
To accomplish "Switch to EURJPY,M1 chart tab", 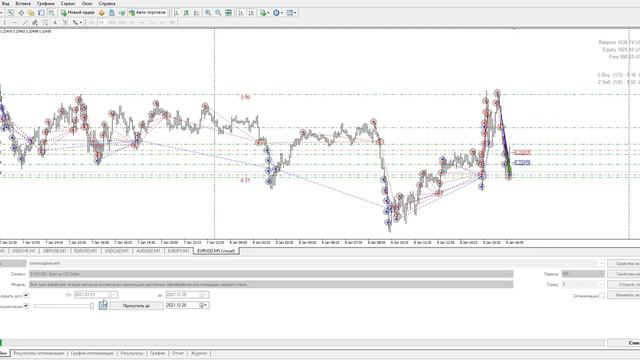I will pyautogui.click(x=178, y=251).
